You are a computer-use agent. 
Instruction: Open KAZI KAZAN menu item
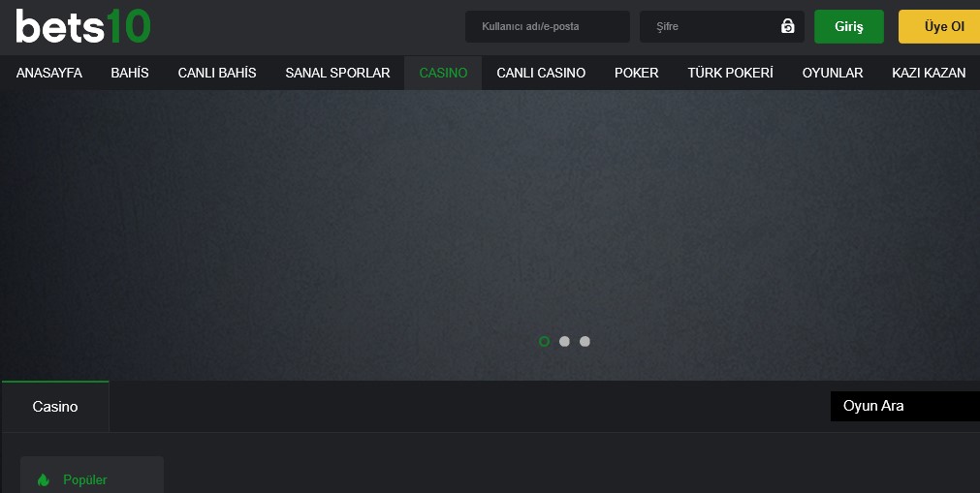pyautogui.click(x=929, y=73)
